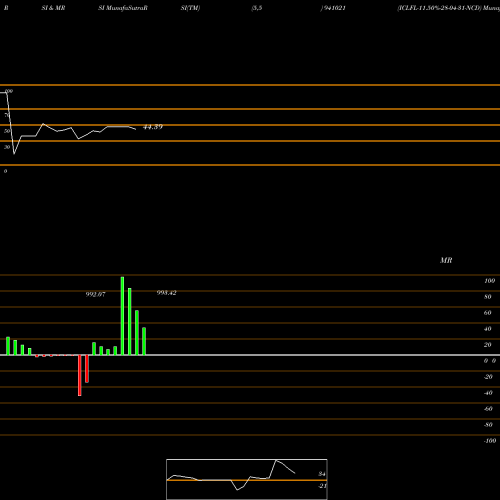500x500 pixels.
Task: Click the -21 value in mini chart
Action: click(322, 486)
